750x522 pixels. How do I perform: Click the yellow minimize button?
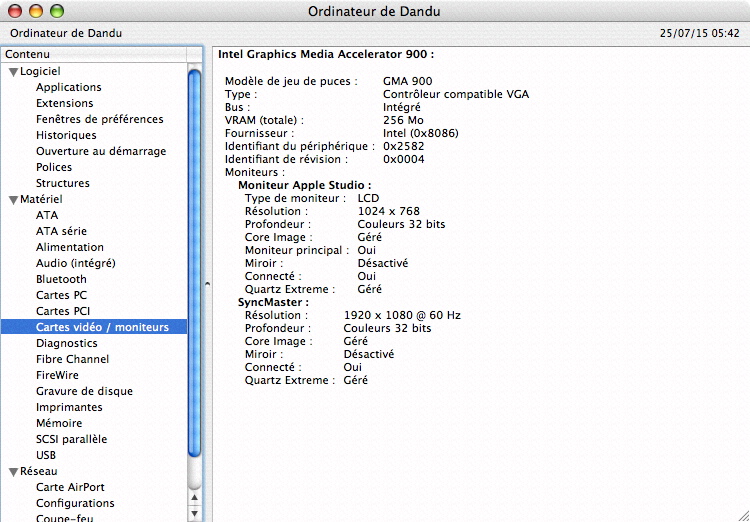point(36,11)
